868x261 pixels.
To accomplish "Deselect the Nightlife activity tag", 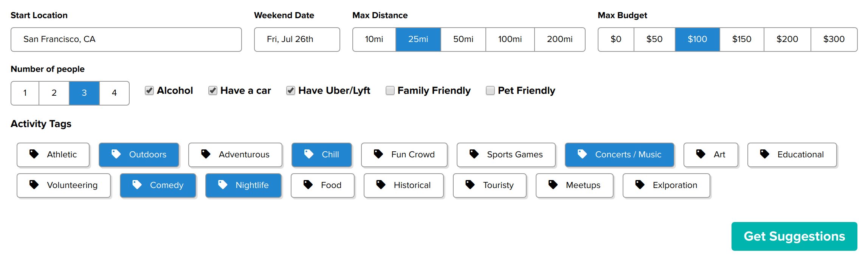I will point(243,185).
